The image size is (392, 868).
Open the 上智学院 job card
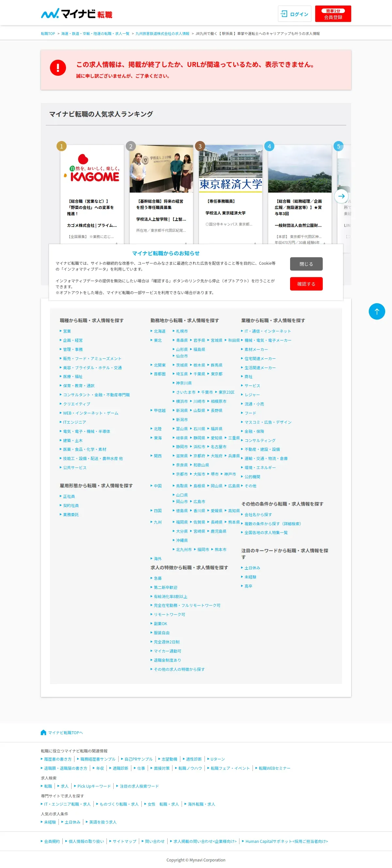point(161,195)
